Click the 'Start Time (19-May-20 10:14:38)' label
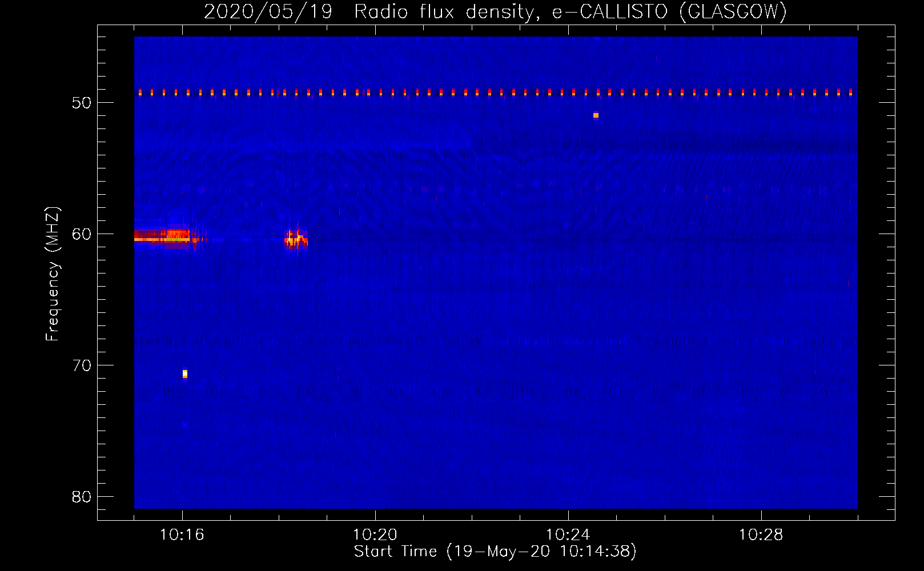Viewport: 924px width, 571px height. [x=495, y=552]
